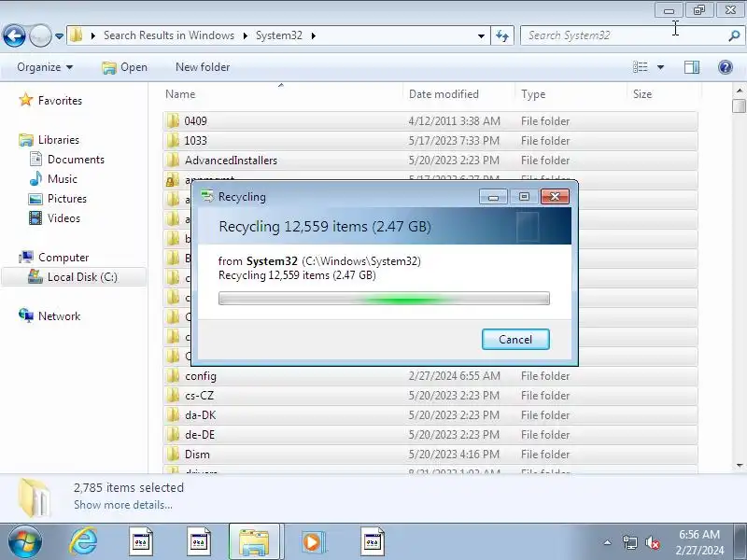747x560 pixels.
Task: Click the 0409 folder icon
Action: tap(173, 121)
